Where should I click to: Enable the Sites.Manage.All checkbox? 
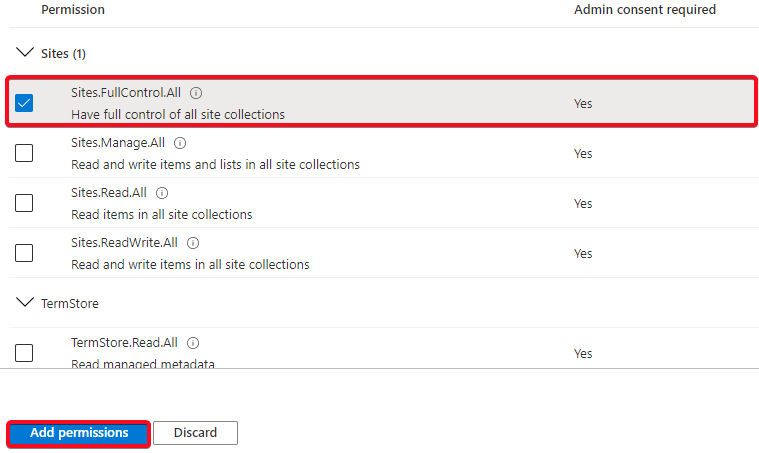[24, 153]
